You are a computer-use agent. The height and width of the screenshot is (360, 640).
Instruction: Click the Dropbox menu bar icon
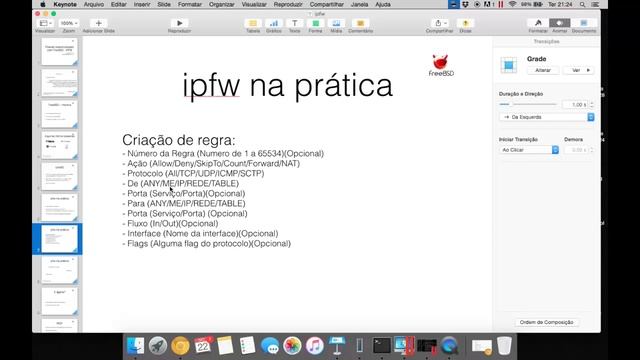(x=465, y=4)
